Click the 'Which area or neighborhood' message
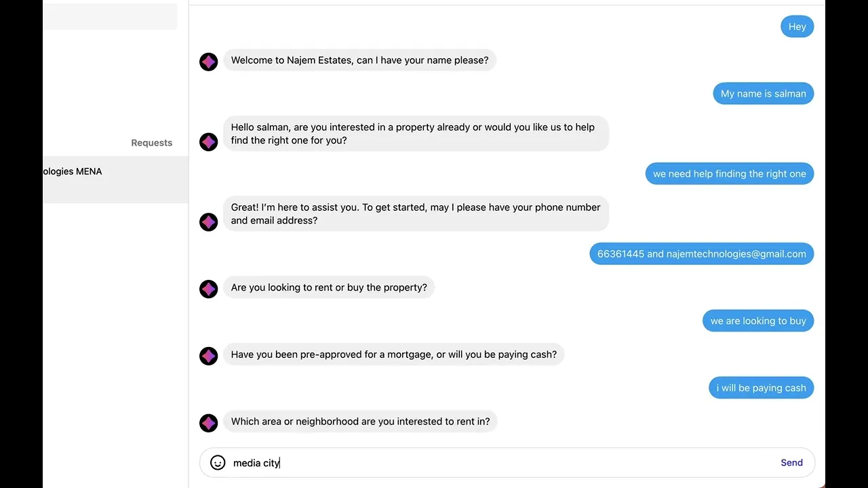 point(360,422)
